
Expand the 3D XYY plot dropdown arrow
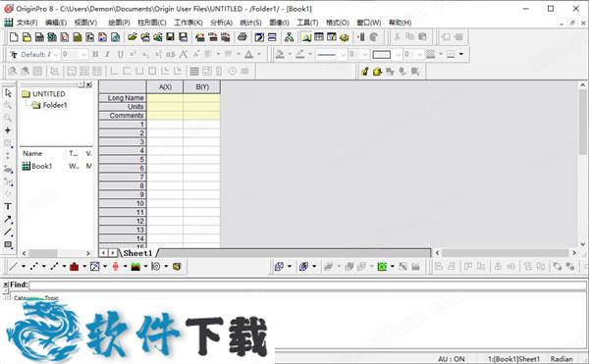(290, 267)
